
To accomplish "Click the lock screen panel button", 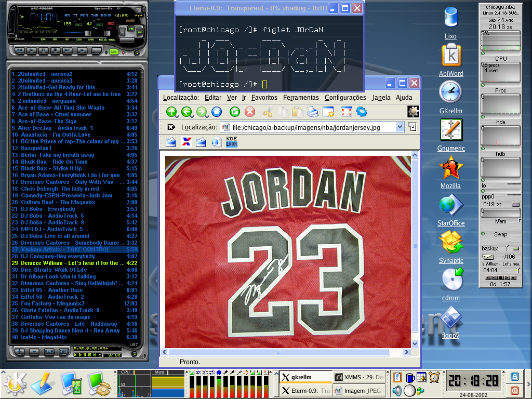I will (514, 377).
